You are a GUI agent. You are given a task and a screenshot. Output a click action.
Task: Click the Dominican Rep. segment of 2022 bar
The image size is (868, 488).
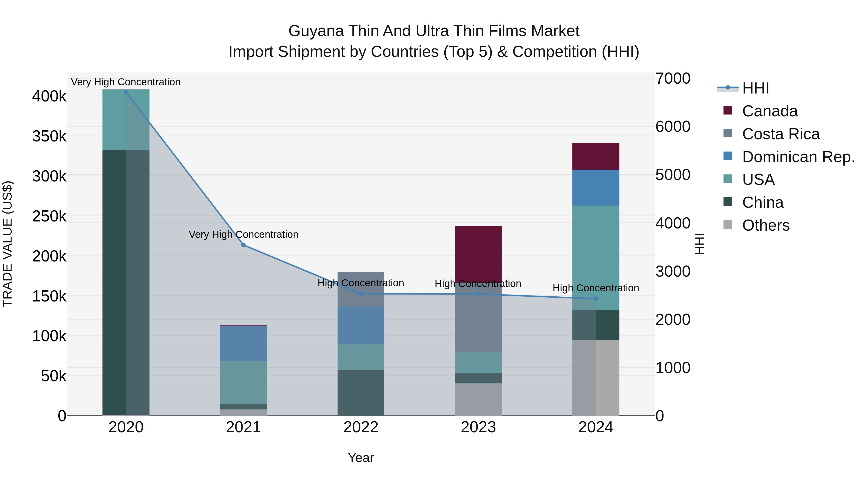[361, 326]
